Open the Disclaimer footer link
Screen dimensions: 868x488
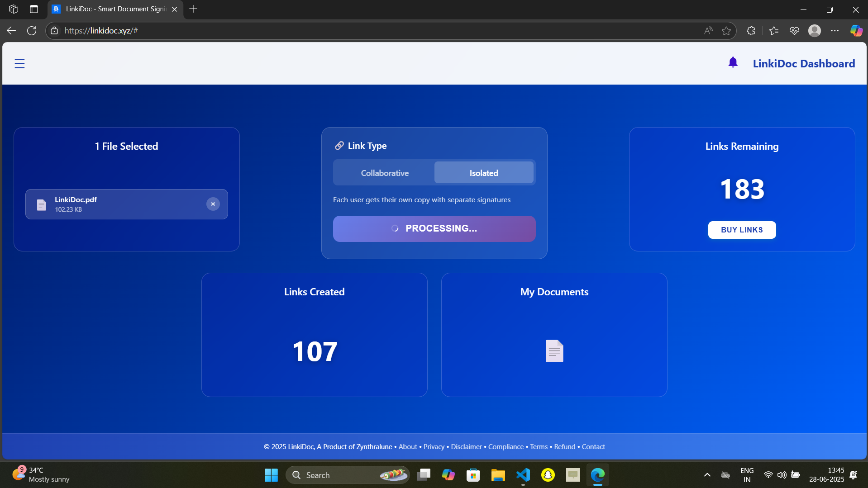466,447
